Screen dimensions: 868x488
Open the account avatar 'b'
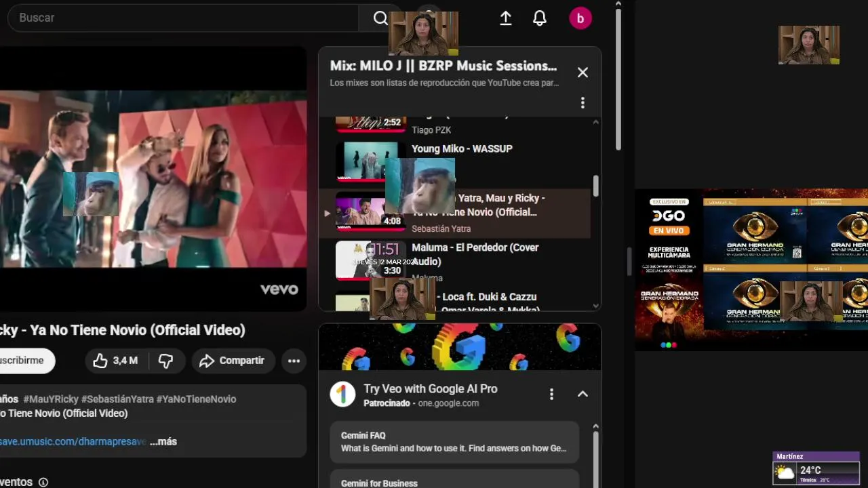pyautogui.click(x=580, y=18)
